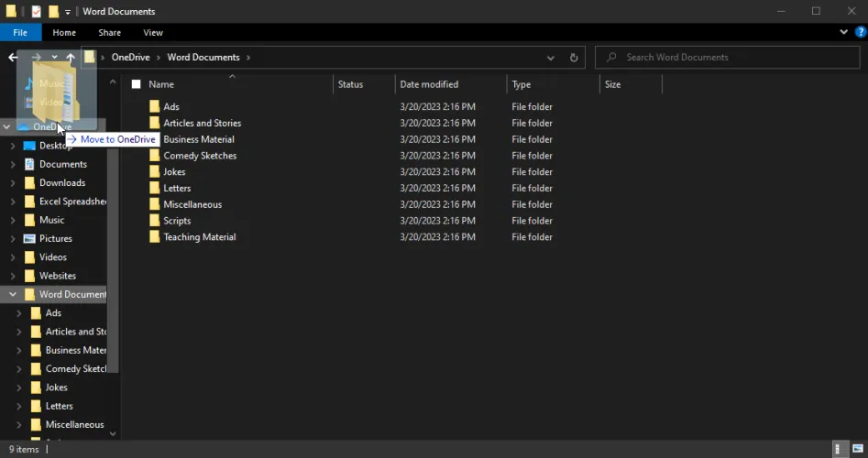Collapse the Word Documents tree node
The image size is (868, 458).
(x=12, y=295)
